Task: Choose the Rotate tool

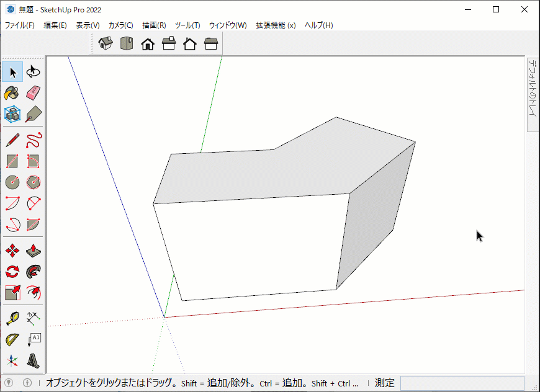Action: pyautogui.click(x=12, y=272)
